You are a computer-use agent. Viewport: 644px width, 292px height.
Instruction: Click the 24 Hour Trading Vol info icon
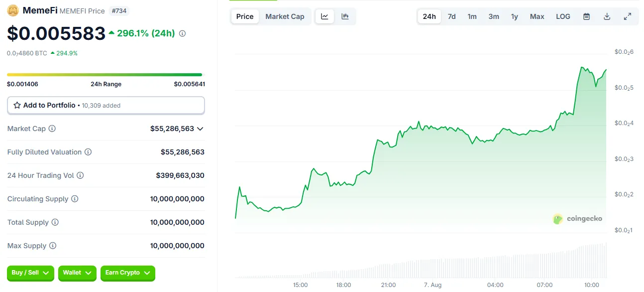point(80,175)
